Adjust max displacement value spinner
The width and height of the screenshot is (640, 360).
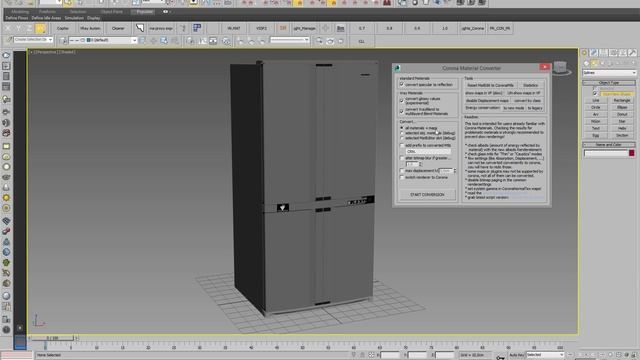455,171
